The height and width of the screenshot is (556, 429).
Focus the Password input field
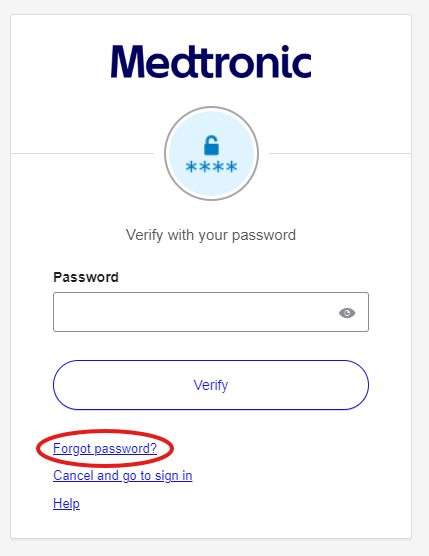pyautogui.click(x=211, y=312)
